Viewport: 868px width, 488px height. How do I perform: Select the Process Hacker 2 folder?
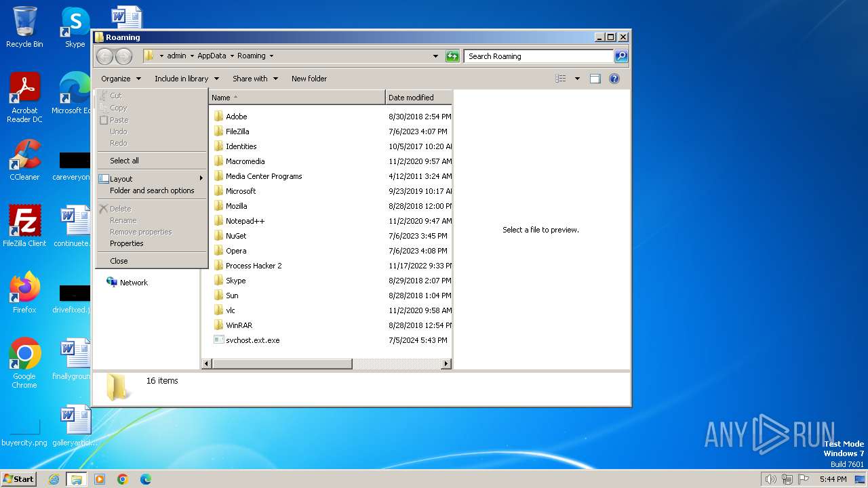pyautogui.click(x=254, y=266)
